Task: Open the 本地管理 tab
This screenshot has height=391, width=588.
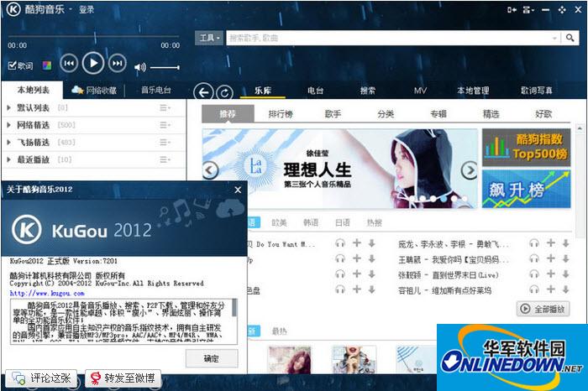Action: [x=473, y=91]
